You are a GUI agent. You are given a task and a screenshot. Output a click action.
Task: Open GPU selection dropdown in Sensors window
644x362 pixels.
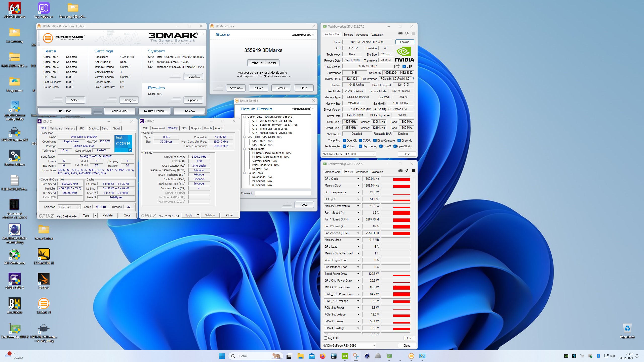click(x=349, y=346)
